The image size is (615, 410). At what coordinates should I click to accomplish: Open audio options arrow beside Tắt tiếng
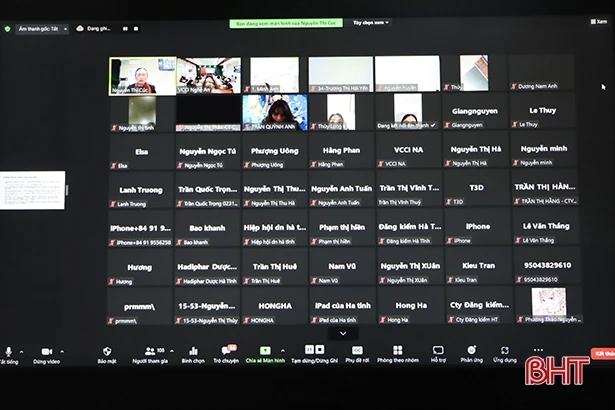click(x=23, y=351)
